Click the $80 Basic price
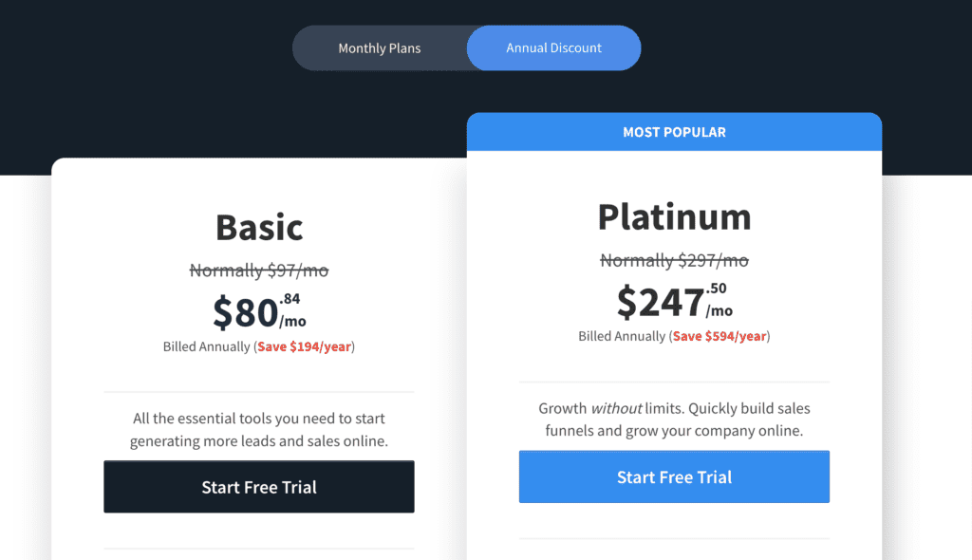Screen dimensions: 972x560 click(x=246, y=312)
